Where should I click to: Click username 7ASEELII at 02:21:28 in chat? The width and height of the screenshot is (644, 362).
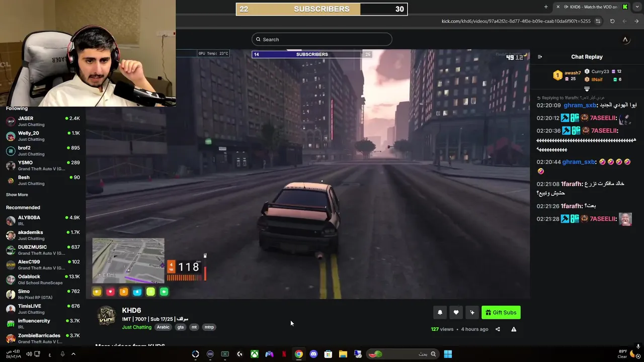tap(603, 219)
